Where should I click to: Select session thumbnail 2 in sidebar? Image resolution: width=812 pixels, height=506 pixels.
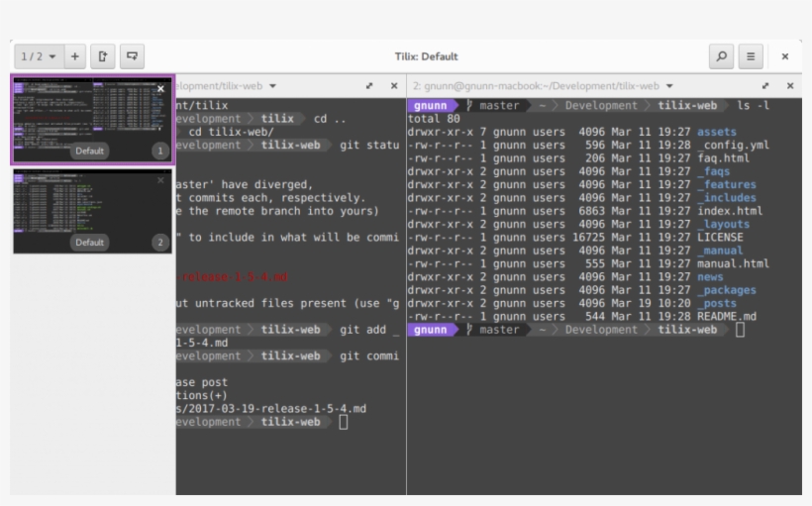92,211
